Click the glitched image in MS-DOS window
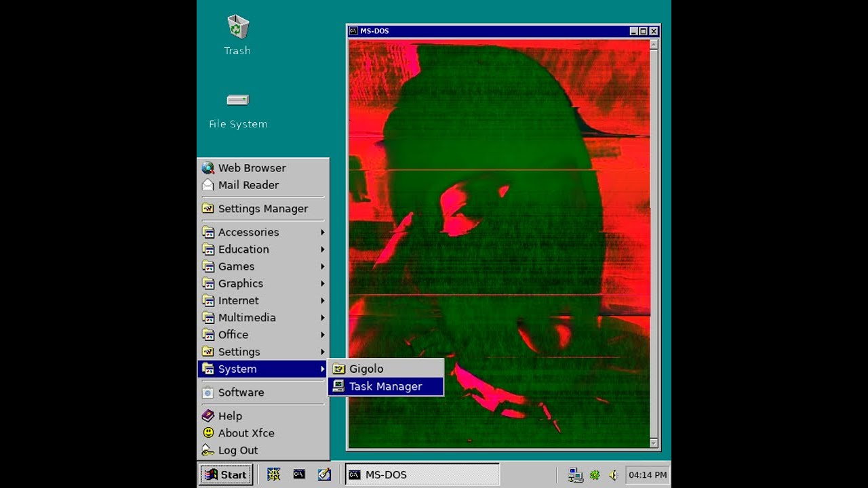 tap(499, 244)
